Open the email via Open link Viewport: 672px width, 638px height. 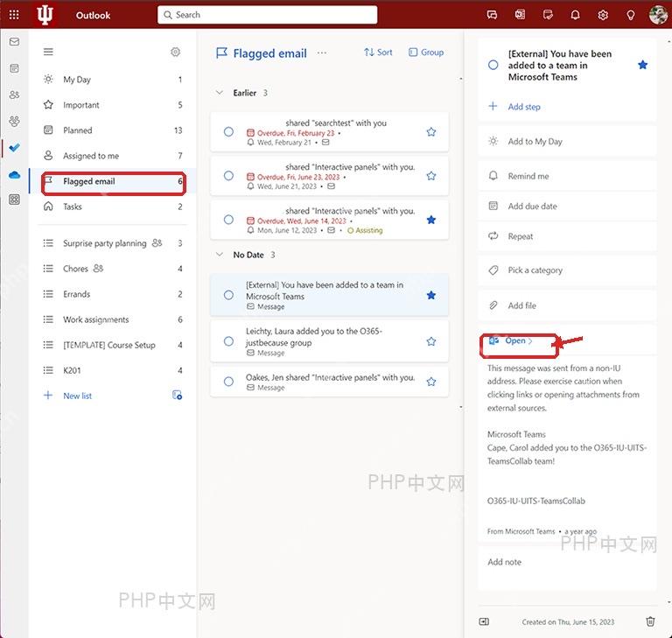[x=511, y=340]
